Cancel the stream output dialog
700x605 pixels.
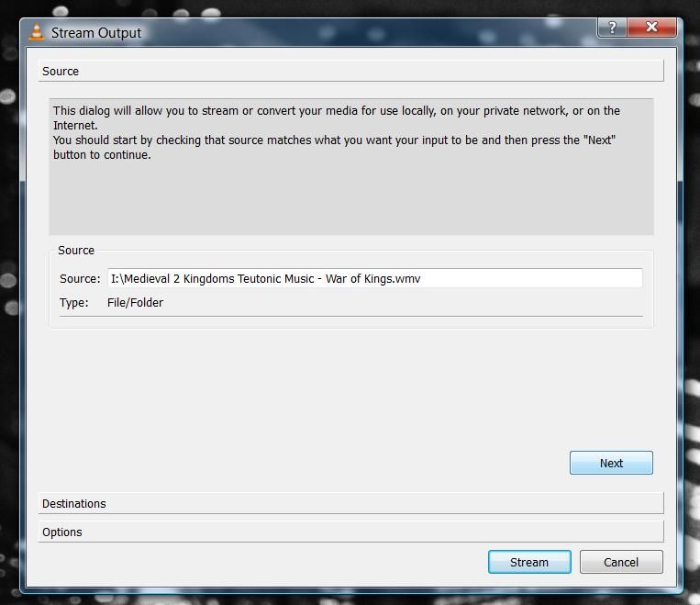point(621,562)
